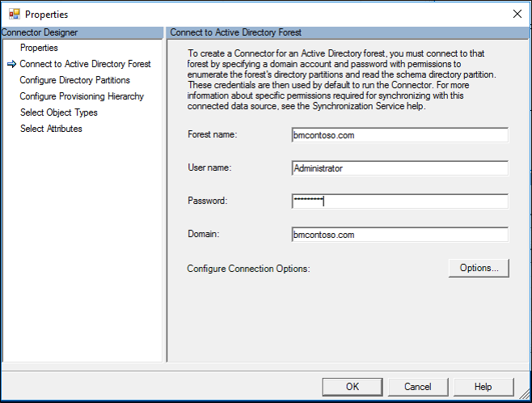This screenshot has width=532, height=403.
Task: Go to Configure Provisioning Hierarchy
Action: [82, 96]
